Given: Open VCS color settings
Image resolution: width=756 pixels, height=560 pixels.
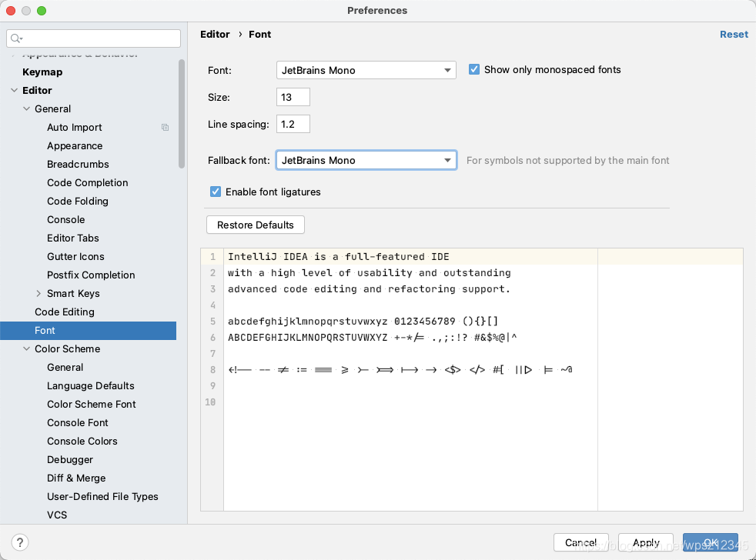Looking at the screenshot, I should (x=57, y=515).
